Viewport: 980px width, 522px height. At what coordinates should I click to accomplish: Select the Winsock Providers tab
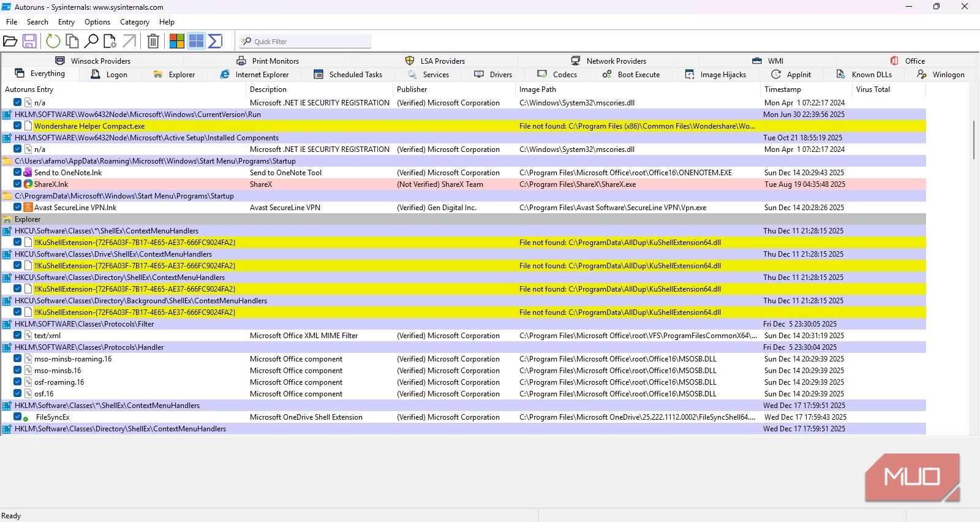[x=93, y=61]
